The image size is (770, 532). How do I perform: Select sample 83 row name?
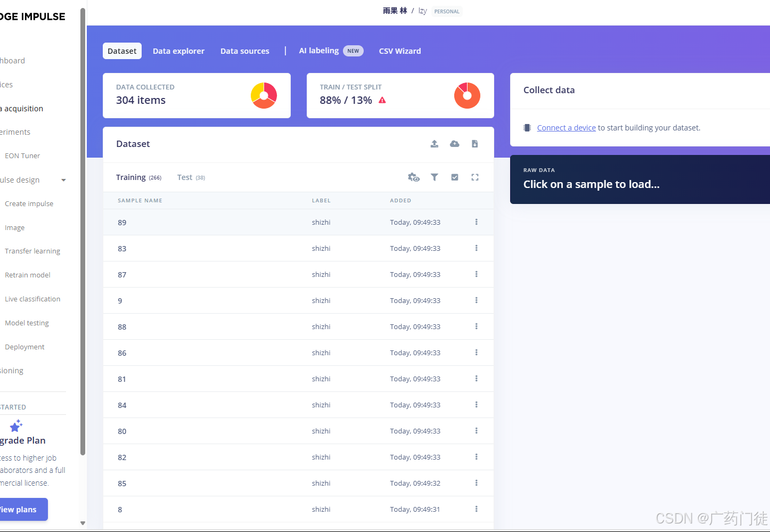[x=122, y=249]
